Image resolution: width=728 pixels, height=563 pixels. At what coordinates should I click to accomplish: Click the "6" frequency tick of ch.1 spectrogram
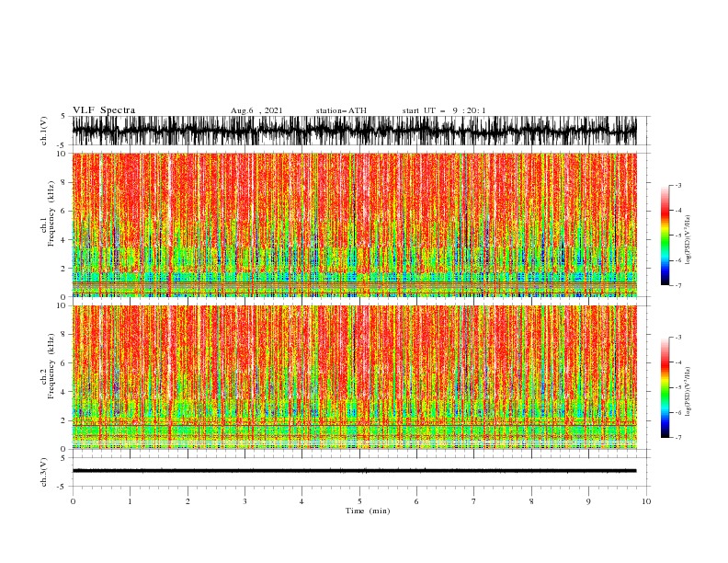pos(64,211)
